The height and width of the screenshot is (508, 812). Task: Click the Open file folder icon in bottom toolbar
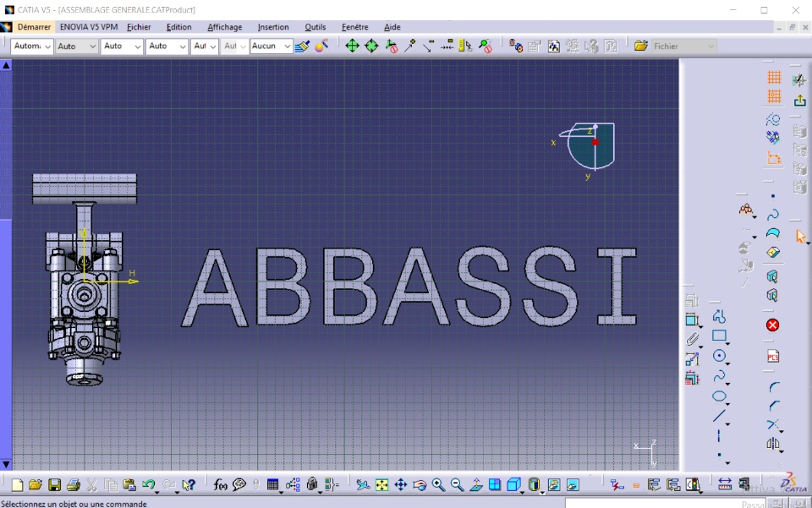click(x=36, y=484)
